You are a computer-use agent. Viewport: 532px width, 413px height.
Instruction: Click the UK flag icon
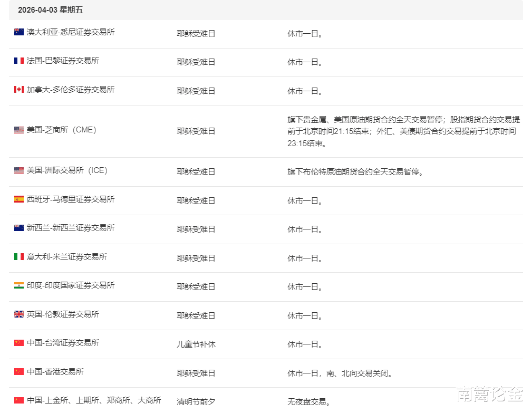click(18, 314)
